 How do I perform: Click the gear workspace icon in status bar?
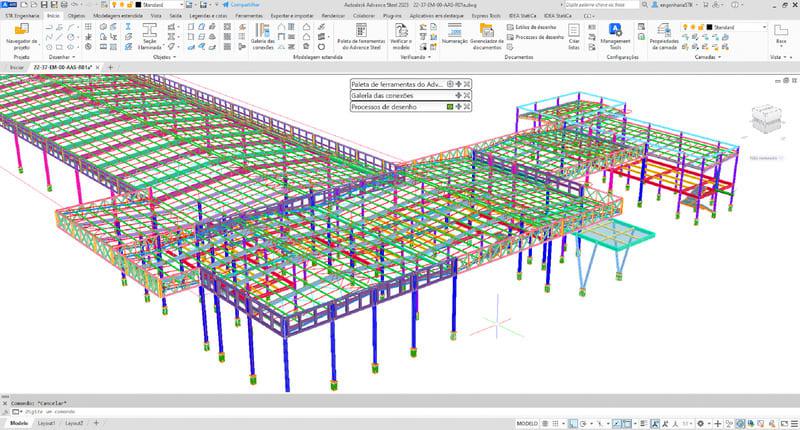[x=701, y=424]
